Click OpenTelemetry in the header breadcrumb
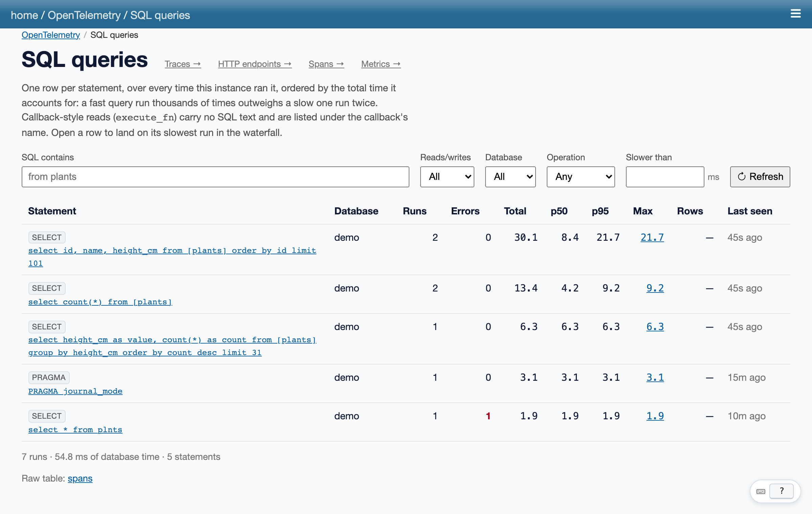The width and height of the screenshot is (812, 514). point(84,15)
